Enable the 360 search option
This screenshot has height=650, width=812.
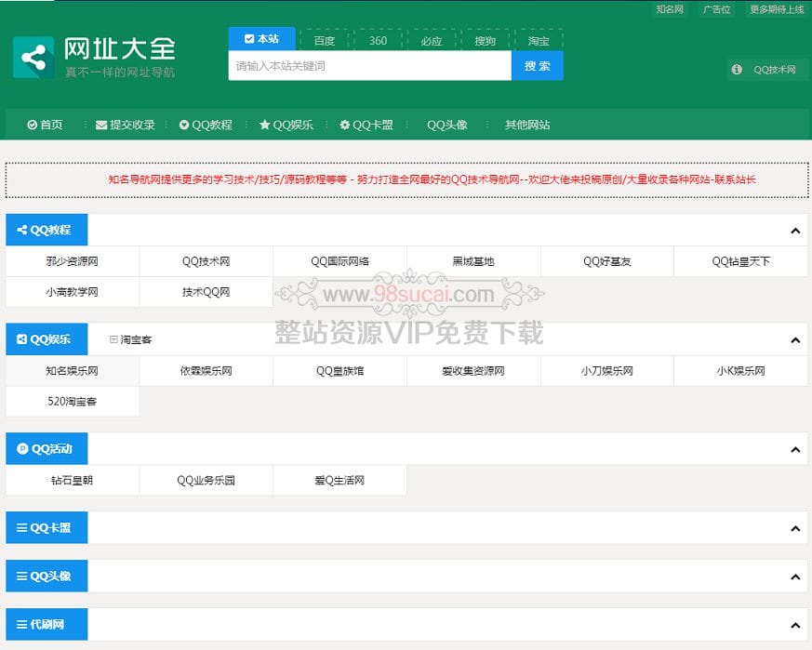376,40
